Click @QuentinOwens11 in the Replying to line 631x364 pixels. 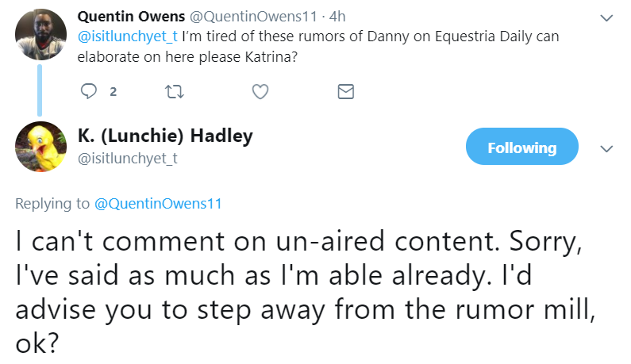(158, 204)
